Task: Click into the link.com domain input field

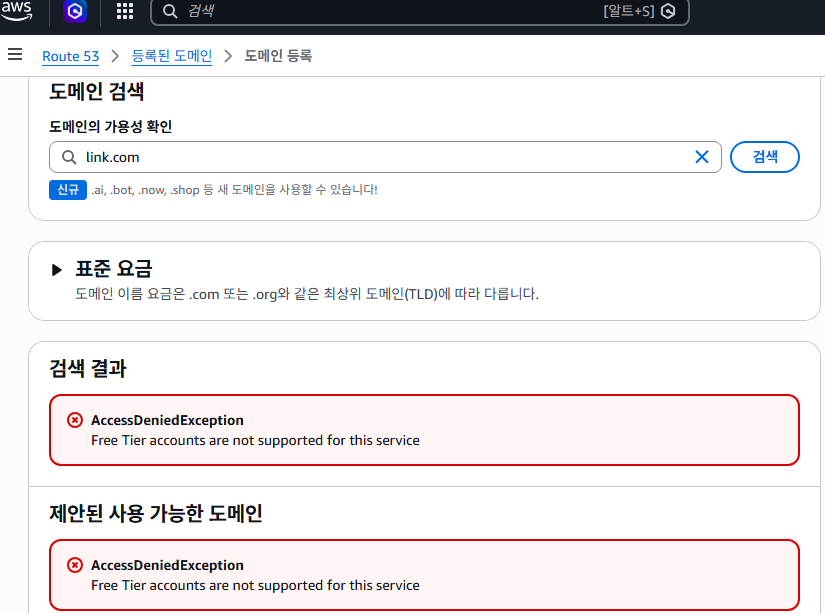Action: click(385, 157)
